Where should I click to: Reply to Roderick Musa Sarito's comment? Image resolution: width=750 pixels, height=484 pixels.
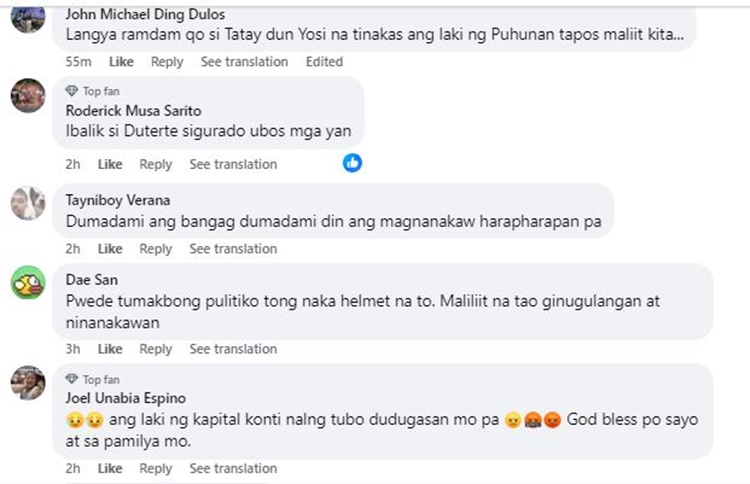(155, 164)
